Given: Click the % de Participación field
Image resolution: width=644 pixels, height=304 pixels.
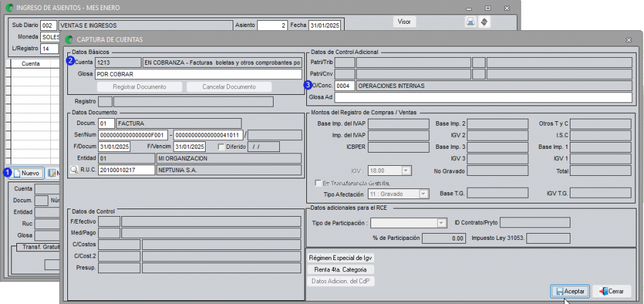Looking at the screenshot, I should click(x=444, y=238).
